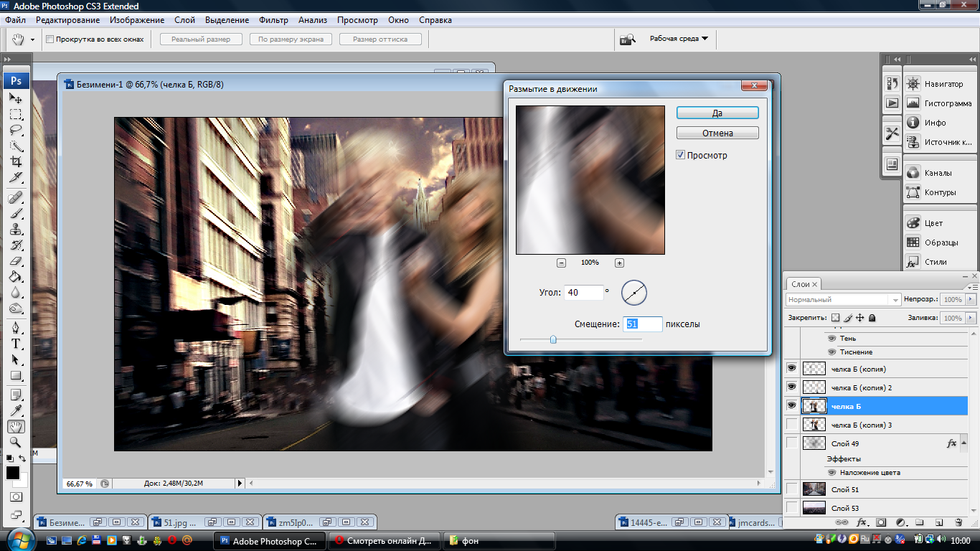Viewport: 980px width, 551px height.
Task: Open the Навигатор panel
Action: 938,84
